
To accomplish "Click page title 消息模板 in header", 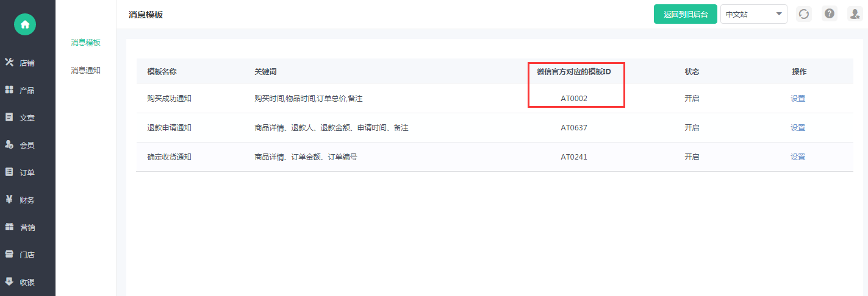I will pos(146,15).
